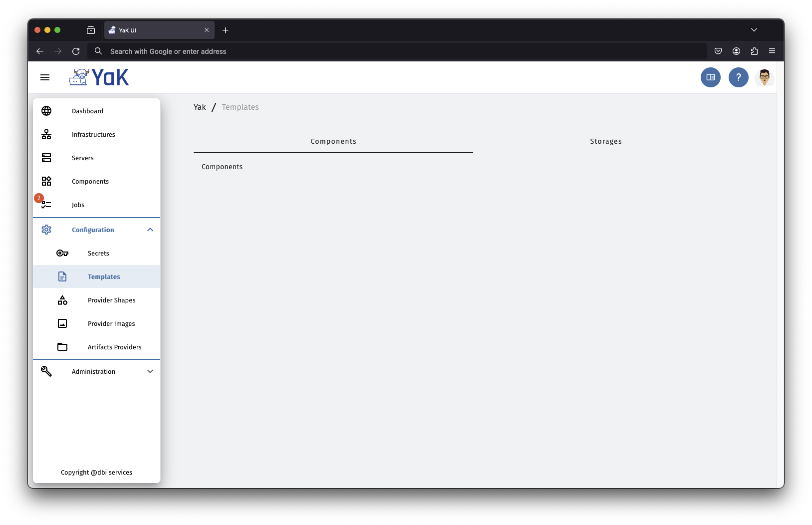Click the Artifacts Providers folder icon
Viewport: 812px width, 525px height.
click(x=62, y=347)
